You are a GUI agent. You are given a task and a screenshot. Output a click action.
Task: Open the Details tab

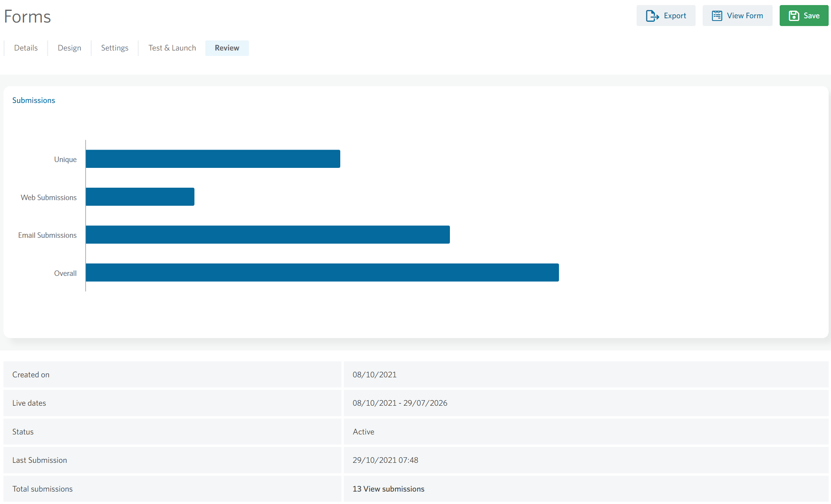click(x=26, y=48)
